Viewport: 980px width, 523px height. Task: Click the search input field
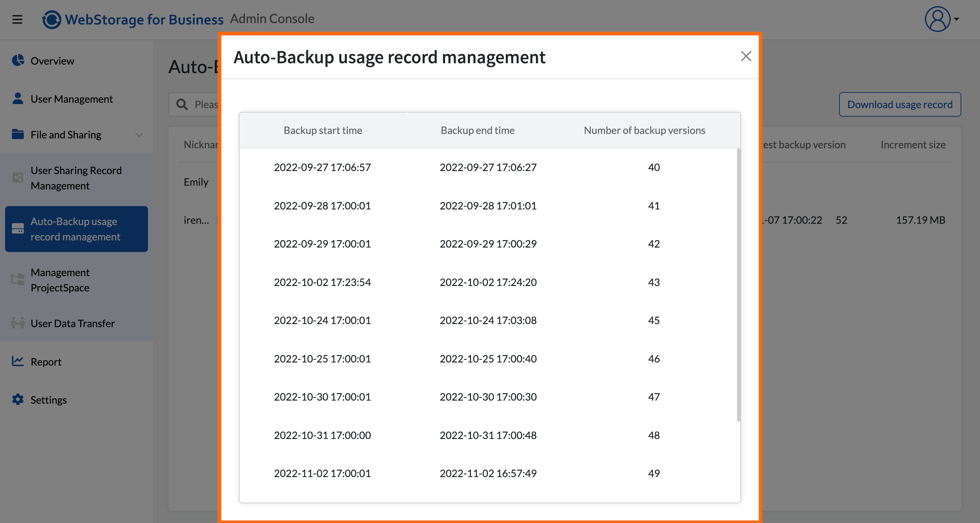coord(194,104)
